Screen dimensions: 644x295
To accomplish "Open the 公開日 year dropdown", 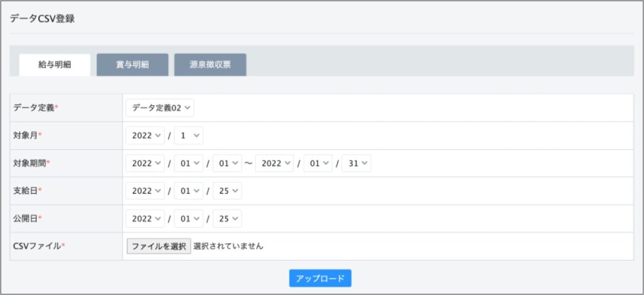I will 145,218.
